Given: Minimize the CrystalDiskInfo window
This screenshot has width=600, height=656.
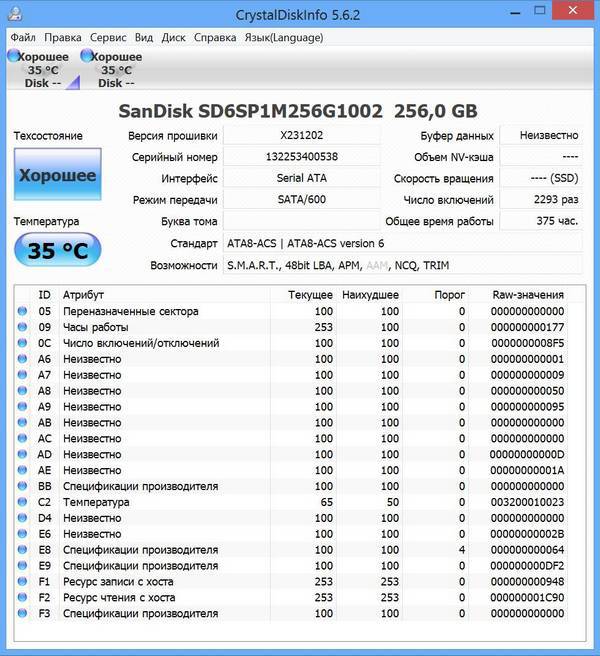Looking at the screenshot, I should point(515,12).
